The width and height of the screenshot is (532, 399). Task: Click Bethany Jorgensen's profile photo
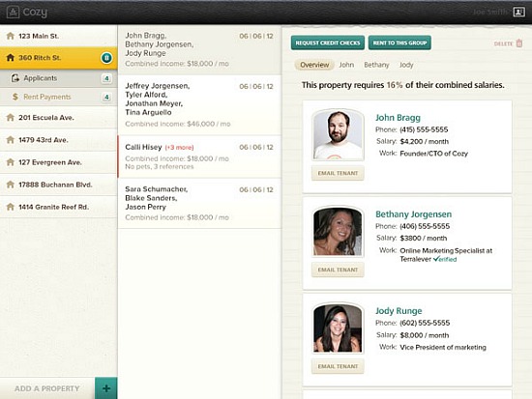[338, 232]
